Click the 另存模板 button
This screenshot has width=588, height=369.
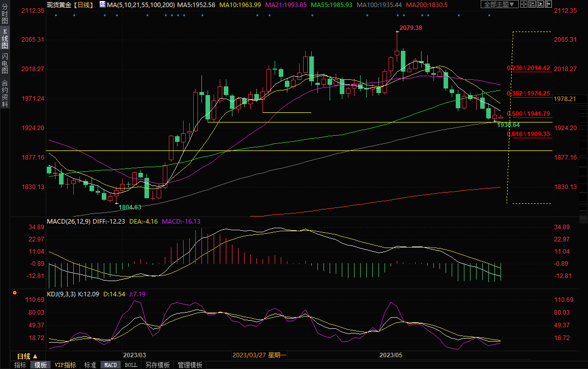pos(157,365)
